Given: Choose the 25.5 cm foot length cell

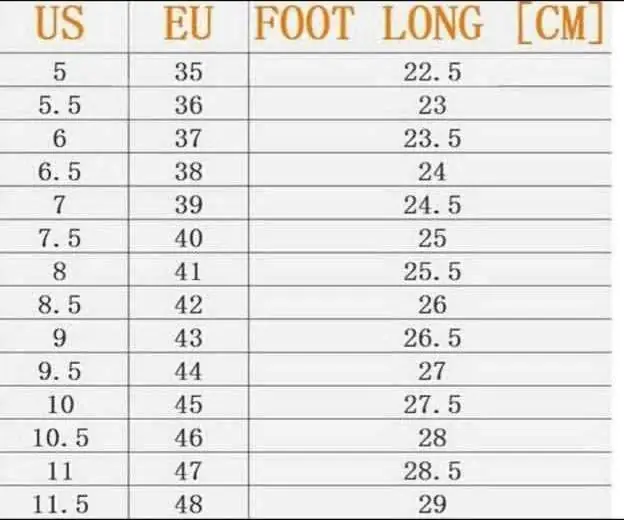Looking at the screenshot, I should coord(432,272).
